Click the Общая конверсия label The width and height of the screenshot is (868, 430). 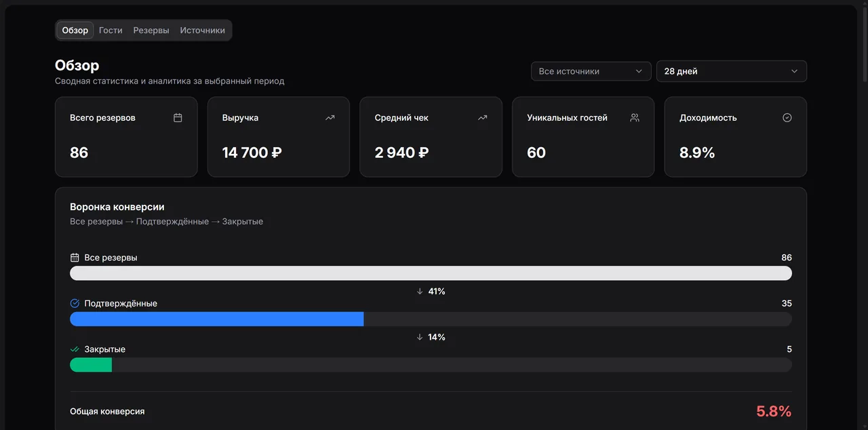107,411
